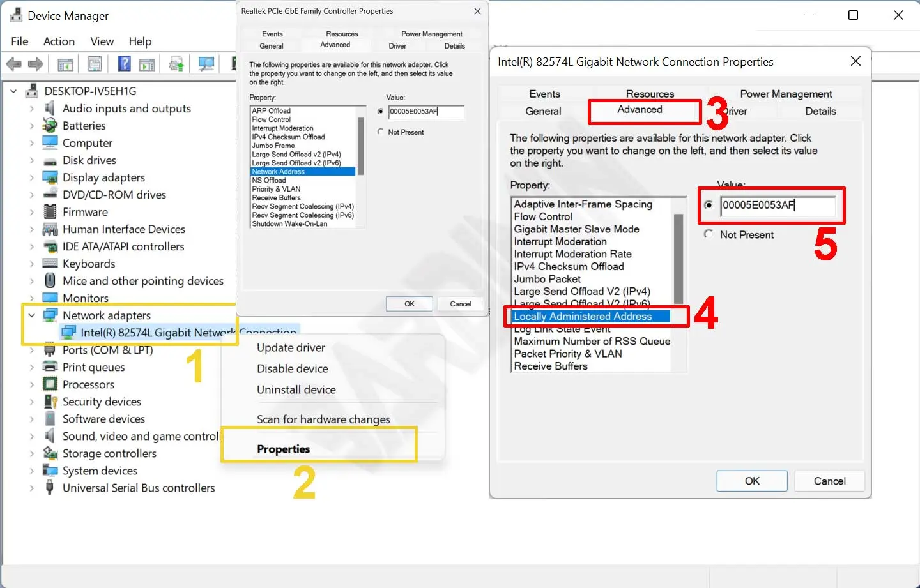
Task: Select the Value radio button in Intel dialog
Action: (708, 205)
